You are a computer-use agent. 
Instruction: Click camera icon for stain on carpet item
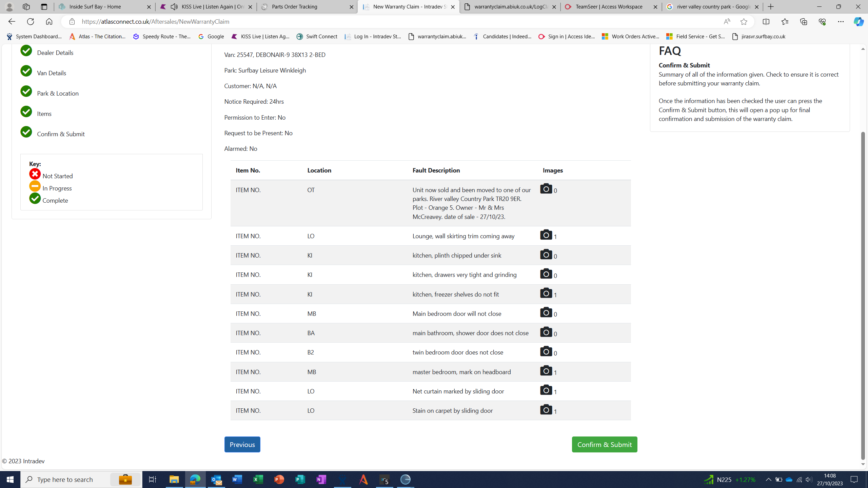click(546, 409)
